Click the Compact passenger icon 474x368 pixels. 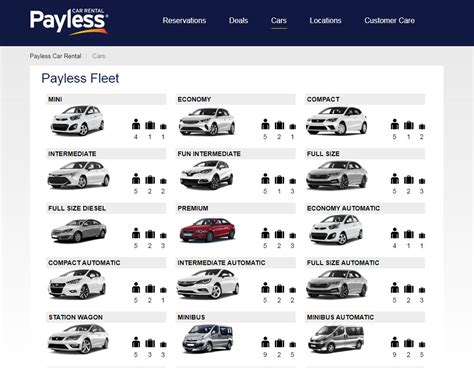tap(395, 124)
